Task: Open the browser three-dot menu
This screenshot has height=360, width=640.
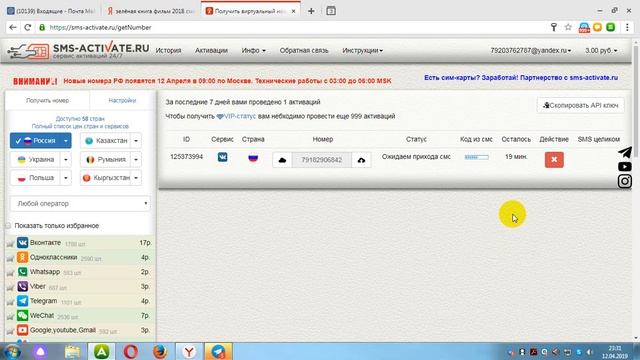Action: [627, 27]
